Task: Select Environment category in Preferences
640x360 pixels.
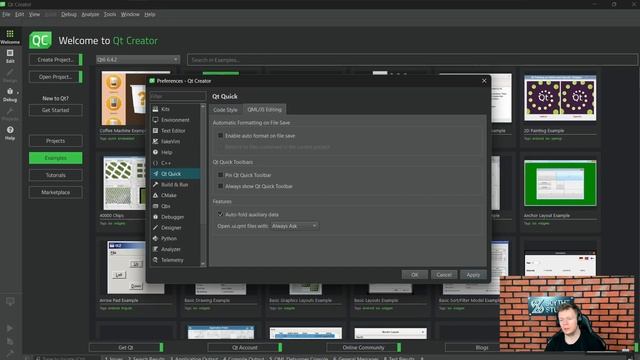Action: (x=175, y=120)
